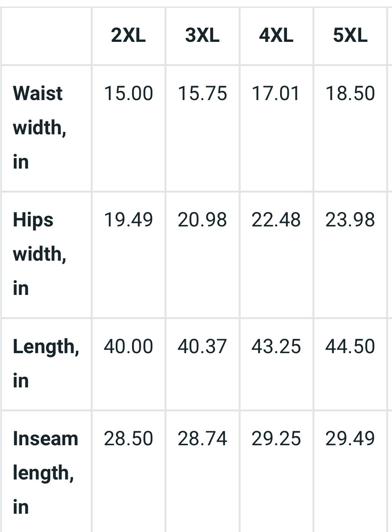Select hips width value 19.49
The height and width of the screenshot is (532, 392).
128,220
